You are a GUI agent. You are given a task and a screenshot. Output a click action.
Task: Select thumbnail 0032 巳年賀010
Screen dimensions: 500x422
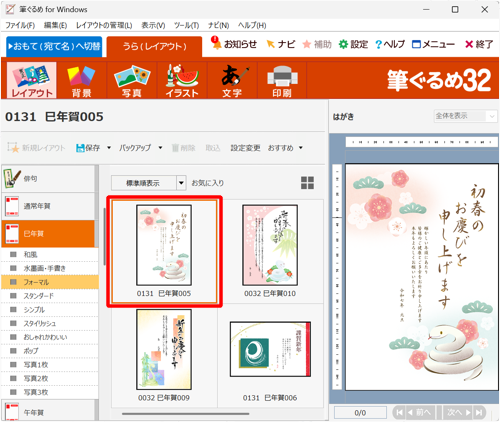point(270,251)
